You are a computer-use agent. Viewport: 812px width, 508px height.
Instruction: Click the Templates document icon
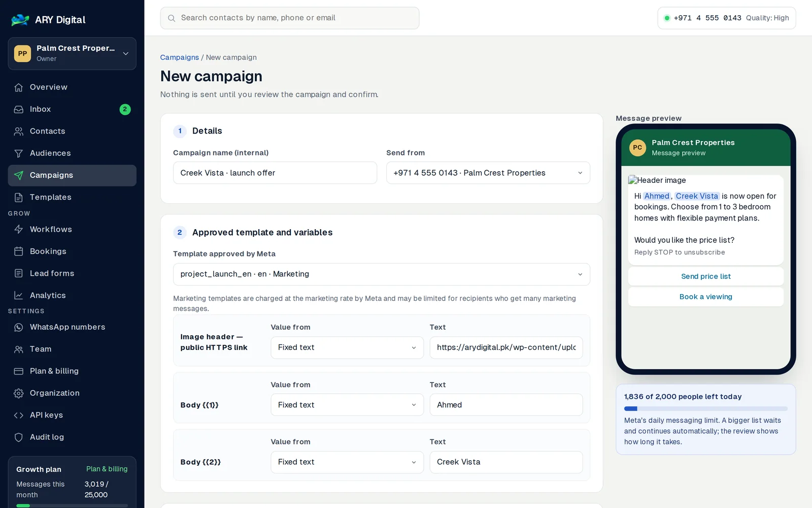pyautogui.click(x=19, y=197)
